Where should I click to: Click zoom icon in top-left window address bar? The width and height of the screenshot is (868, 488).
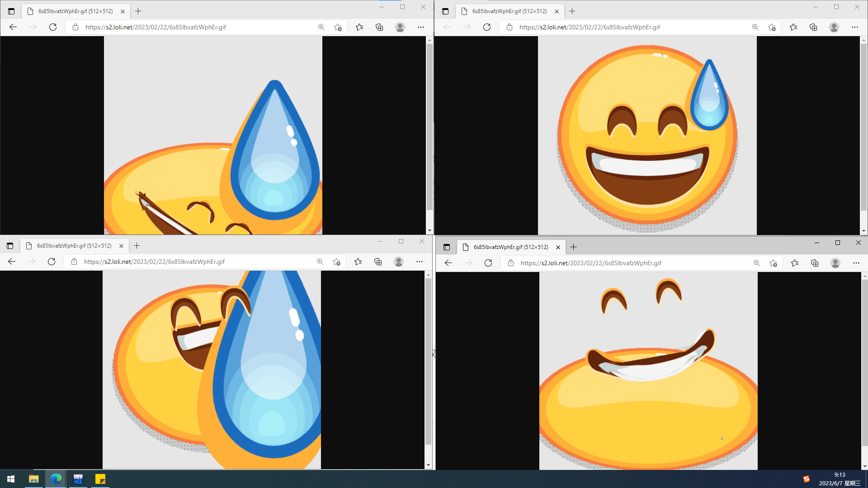(x=321, y=27)
